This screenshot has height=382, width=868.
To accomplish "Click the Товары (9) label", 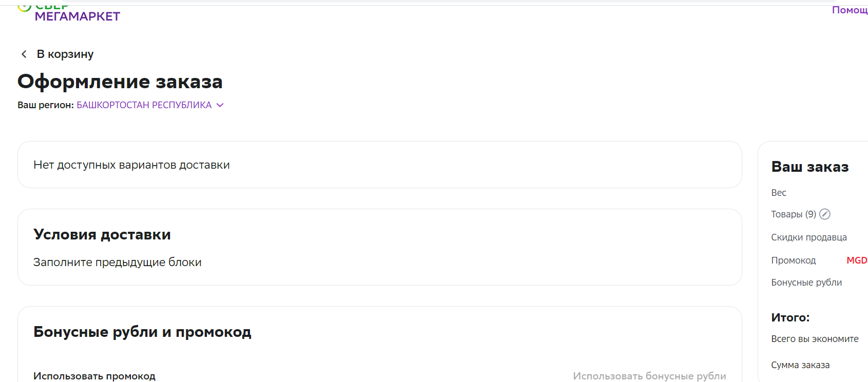I will pyautogui.click(x=794, y=214).
